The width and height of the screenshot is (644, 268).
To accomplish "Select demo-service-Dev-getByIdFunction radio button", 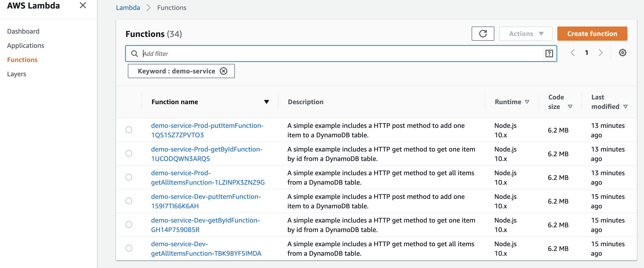I will pyautogui.click(x=129, y=224).
